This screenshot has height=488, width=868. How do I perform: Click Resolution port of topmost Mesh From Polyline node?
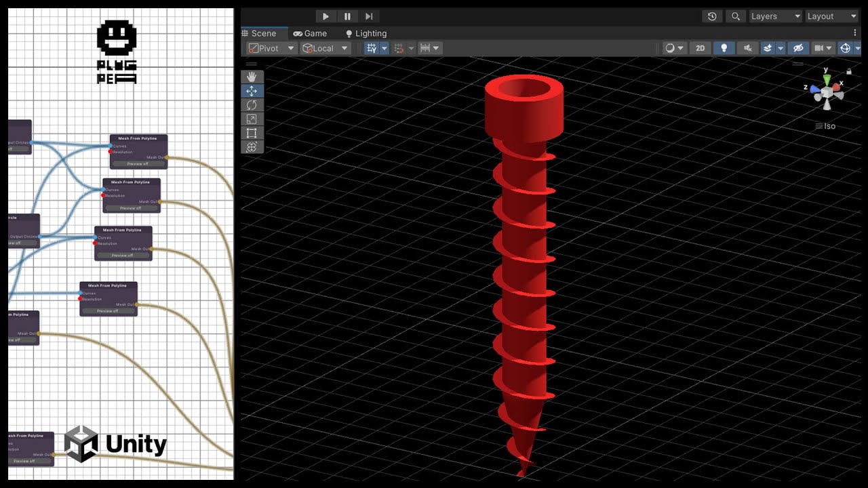tap(111, 152)
